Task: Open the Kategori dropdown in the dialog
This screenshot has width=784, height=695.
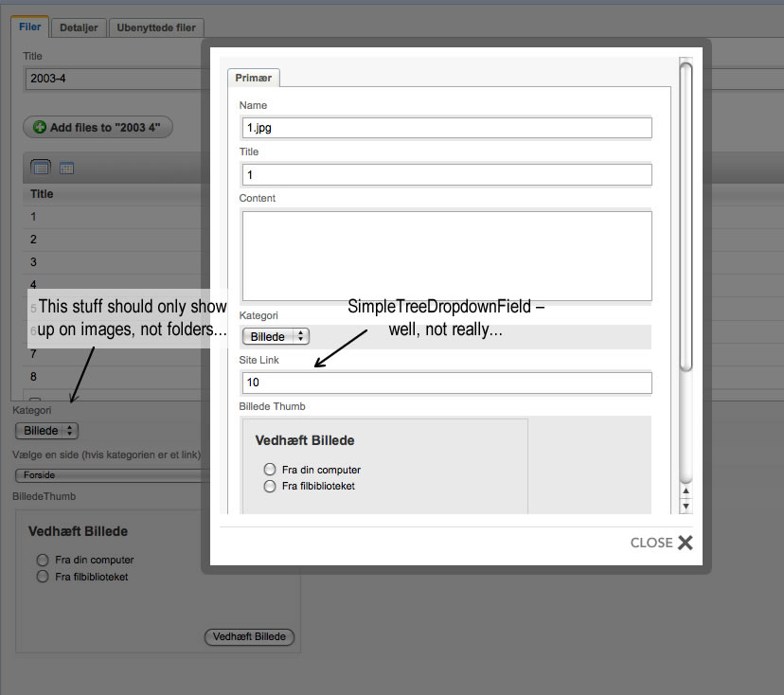Action: click(276, 336)
